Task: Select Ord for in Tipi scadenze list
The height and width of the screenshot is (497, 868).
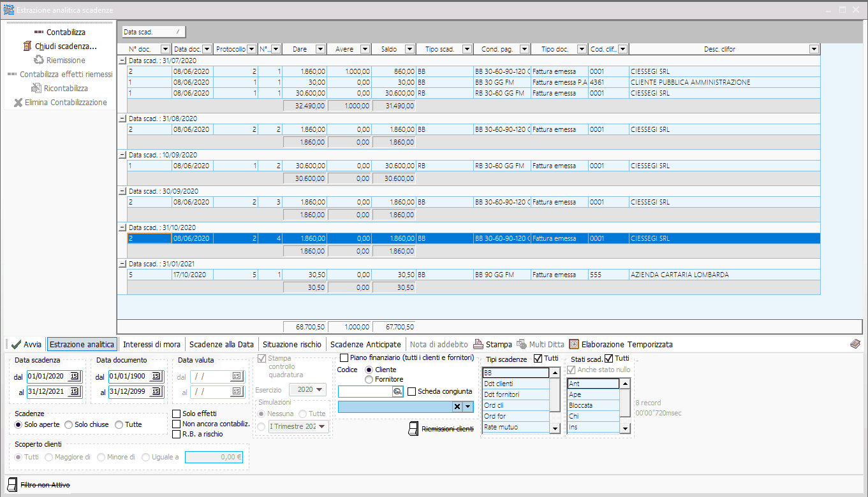Action: [515, 416]
